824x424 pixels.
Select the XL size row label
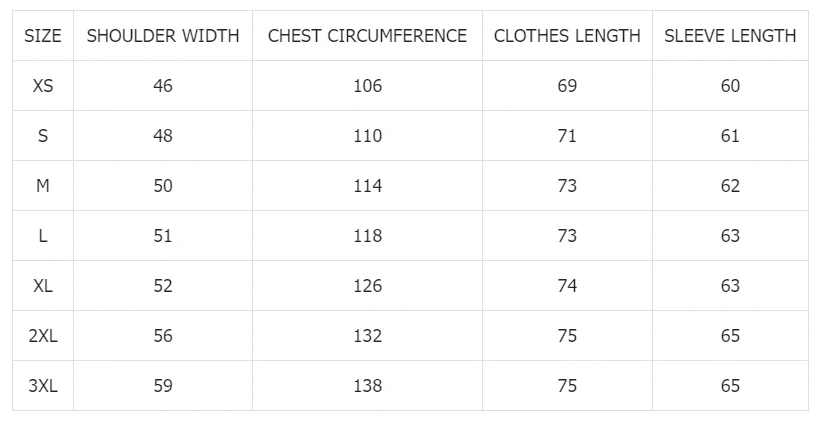43,286
